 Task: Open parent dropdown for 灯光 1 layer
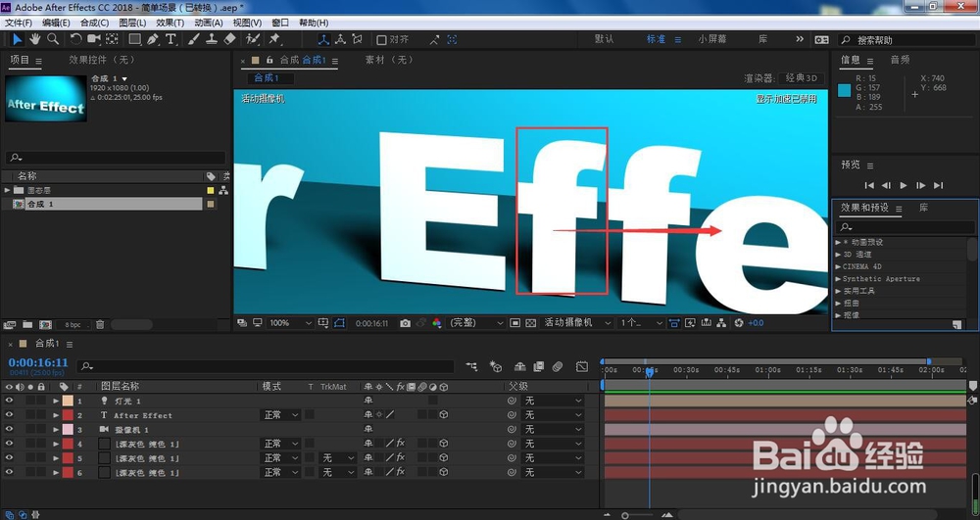tap(553, 401)
